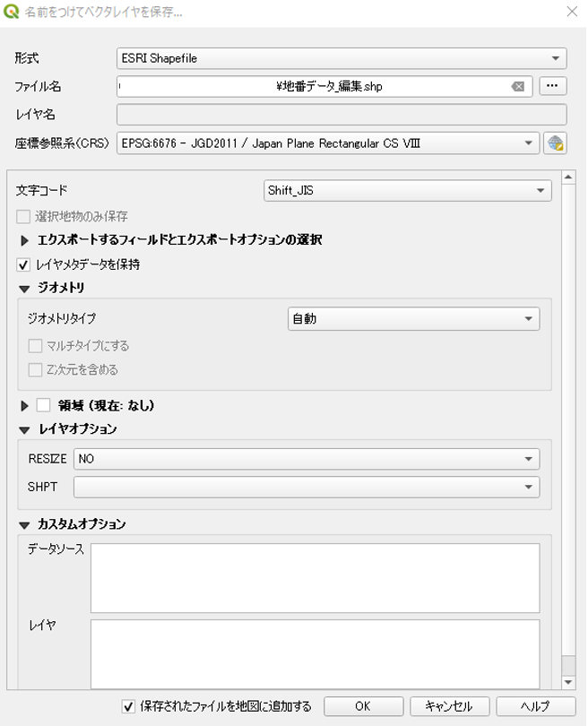Click the キャンセル button
This screenshot has width=588, height=726.
(444, 706)
